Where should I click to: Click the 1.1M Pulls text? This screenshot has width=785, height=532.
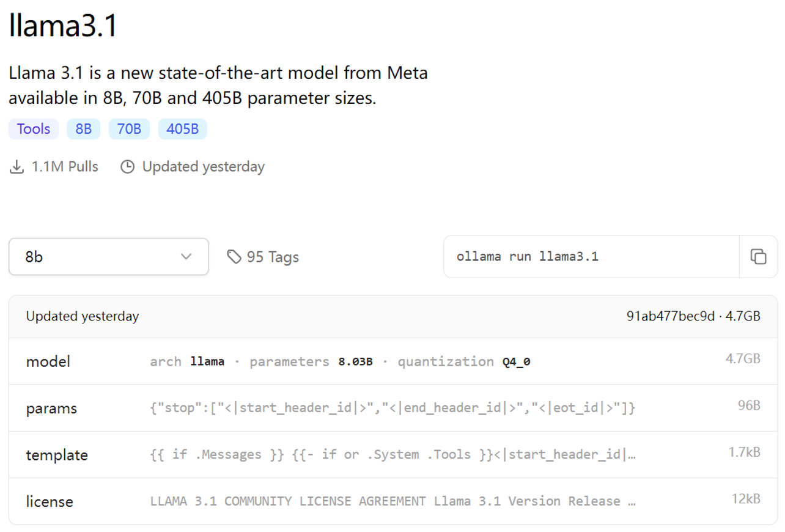[65, 166]
